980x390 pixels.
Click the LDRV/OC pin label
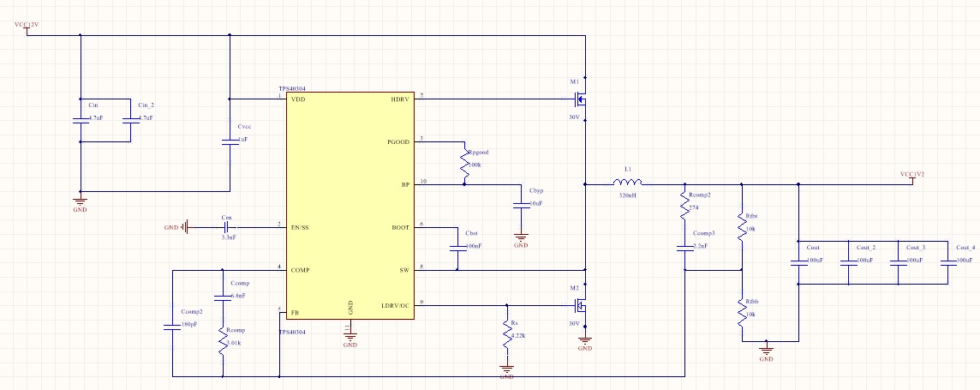[396, 306]
